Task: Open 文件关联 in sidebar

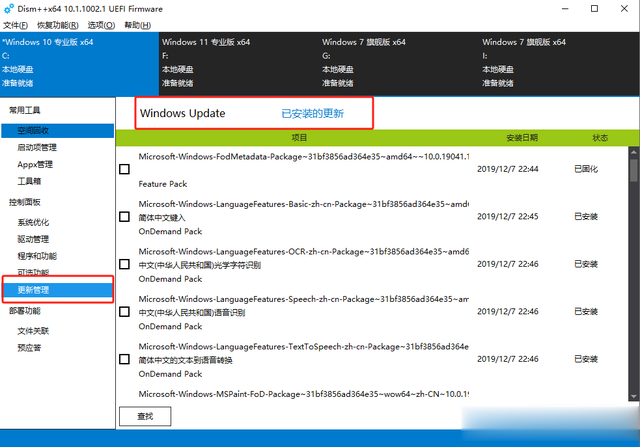Action: (x=33, y=331)
